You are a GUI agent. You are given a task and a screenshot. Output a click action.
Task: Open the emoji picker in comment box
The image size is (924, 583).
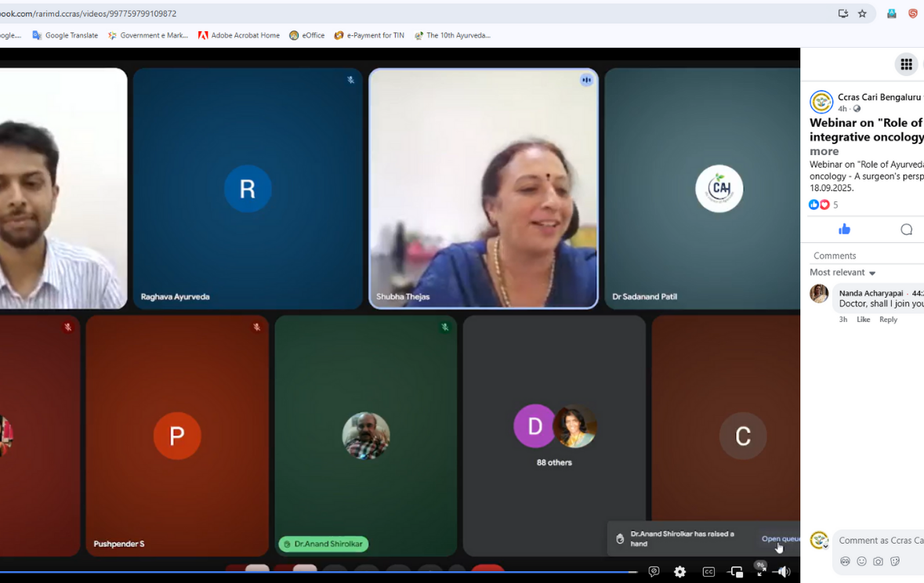coord(861,561)
